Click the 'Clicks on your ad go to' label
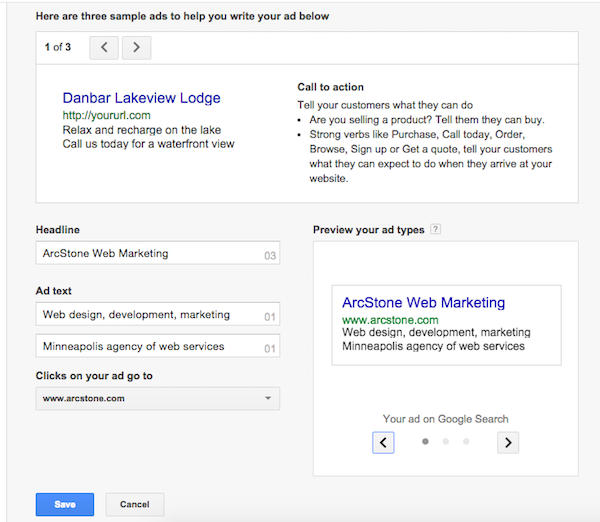600x522 pixels. coord(94,376)
